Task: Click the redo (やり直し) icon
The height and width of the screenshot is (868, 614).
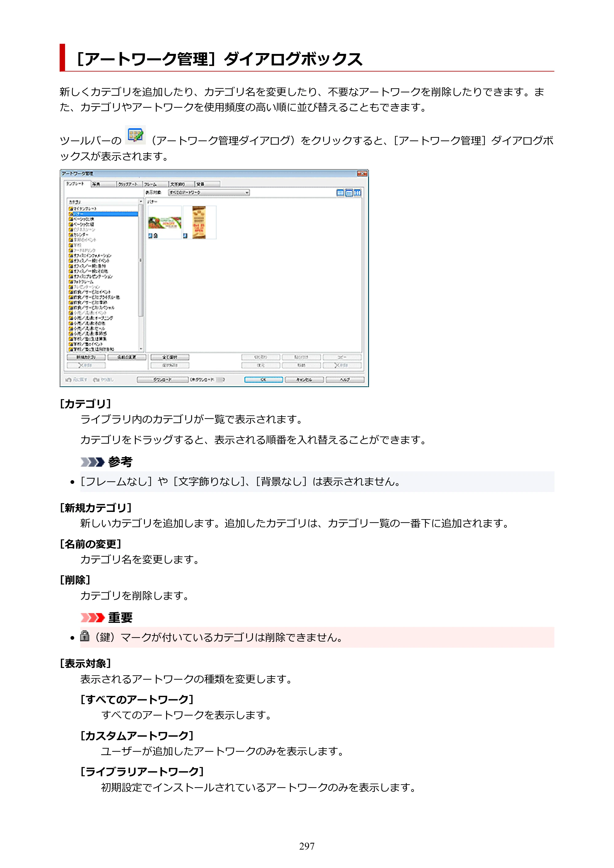Action: pos(96,380)
